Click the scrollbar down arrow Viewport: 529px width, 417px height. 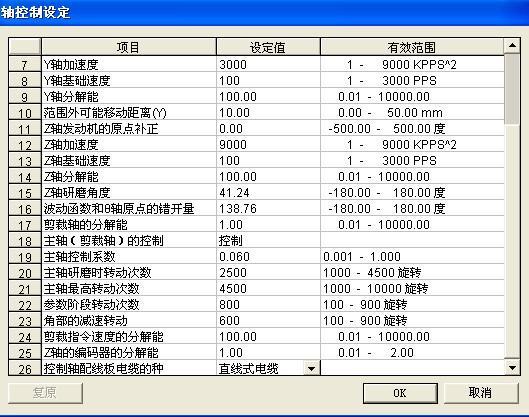[512, 368]
